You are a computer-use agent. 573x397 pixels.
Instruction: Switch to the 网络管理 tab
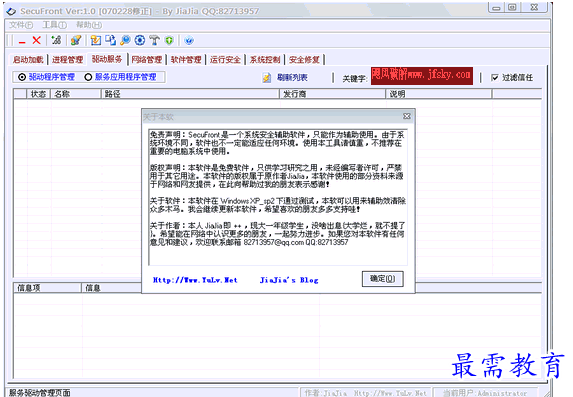(147, 60)
